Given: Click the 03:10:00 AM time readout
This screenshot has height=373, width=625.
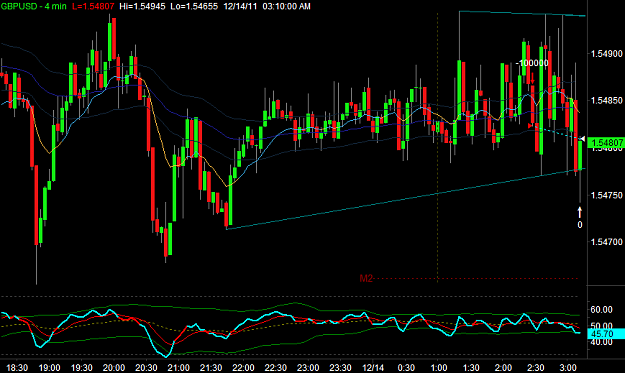Looking at the screenshot, I should click(286, 6).
